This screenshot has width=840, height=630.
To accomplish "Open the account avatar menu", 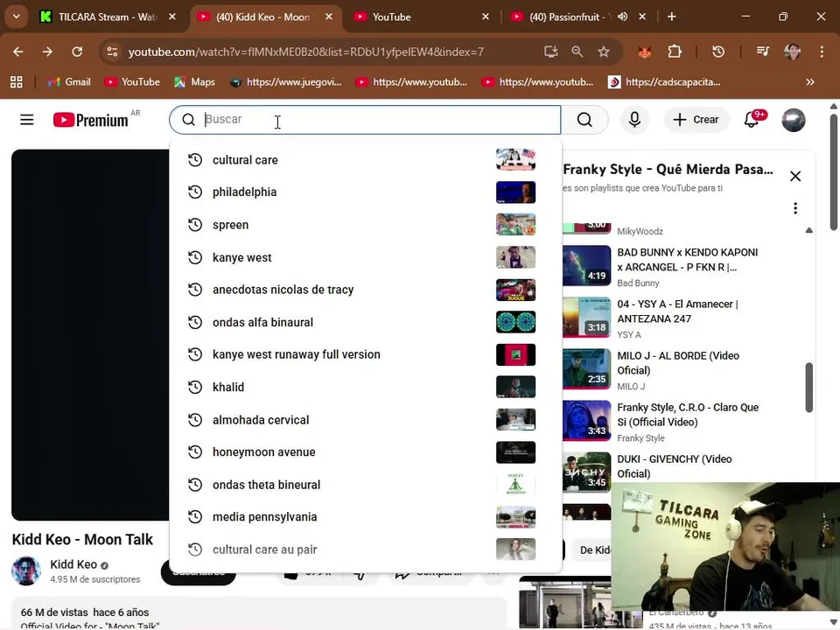I will point(794,120).
